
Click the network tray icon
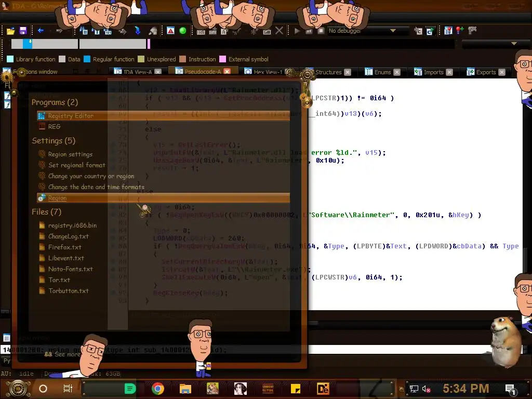coord(414,389)
